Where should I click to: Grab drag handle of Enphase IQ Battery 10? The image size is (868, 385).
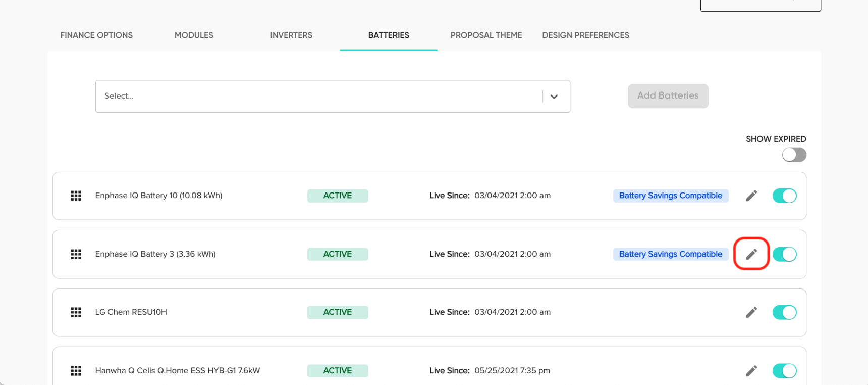[76, 196]
